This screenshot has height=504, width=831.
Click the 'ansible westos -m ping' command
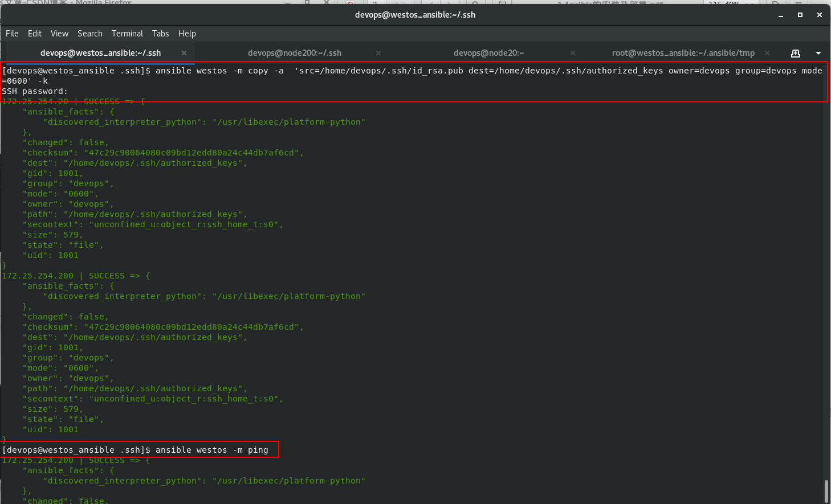[211, 450]
